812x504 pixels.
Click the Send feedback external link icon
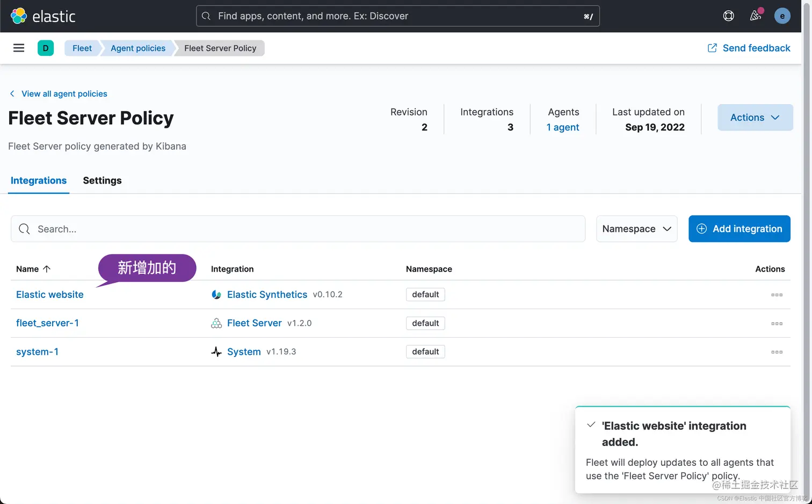point(713,48)
